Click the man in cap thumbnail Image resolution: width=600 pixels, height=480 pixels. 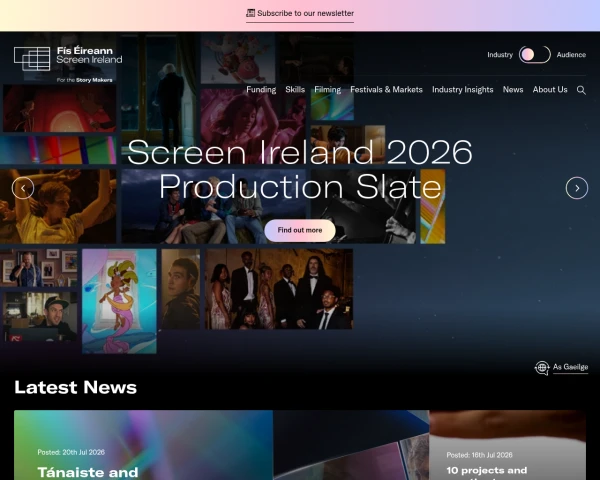(40, 317)
